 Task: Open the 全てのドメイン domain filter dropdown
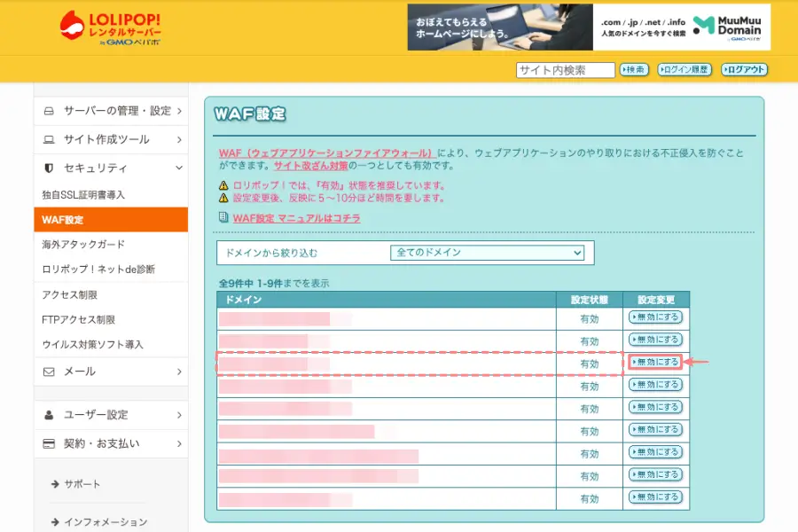(487, 253)
